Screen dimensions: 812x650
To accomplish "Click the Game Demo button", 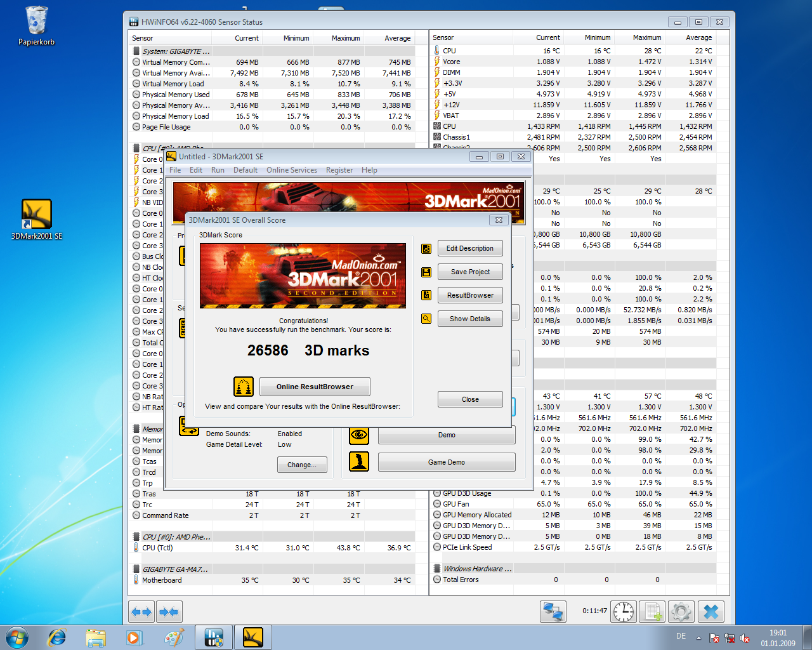I will pyautogui.click(x=447, y=462).
